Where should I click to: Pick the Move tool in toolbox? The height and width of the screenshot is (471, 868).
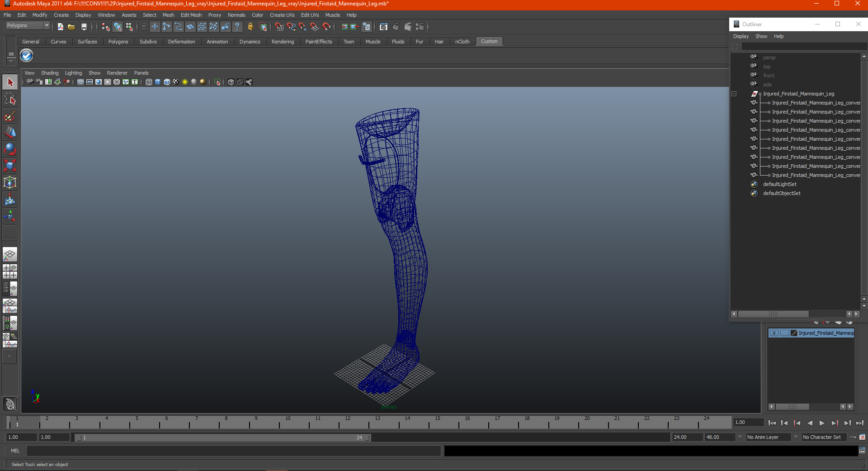click(10, 132)
